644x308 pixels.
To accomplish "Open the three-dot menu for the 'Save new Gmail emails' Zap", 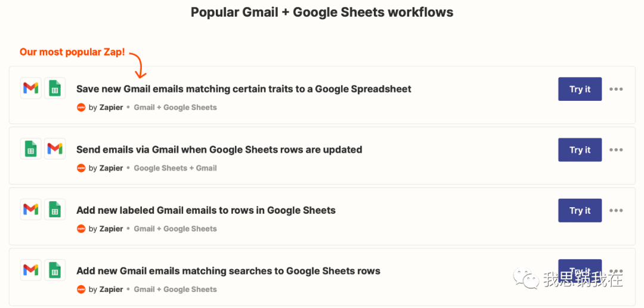I will (616, 89).
